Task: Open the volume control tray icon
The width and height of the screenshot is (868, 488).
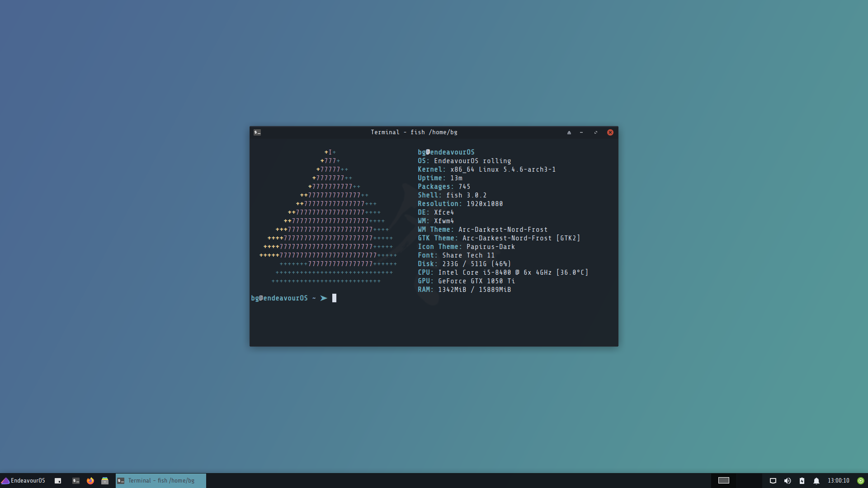Action: point(788,481)
